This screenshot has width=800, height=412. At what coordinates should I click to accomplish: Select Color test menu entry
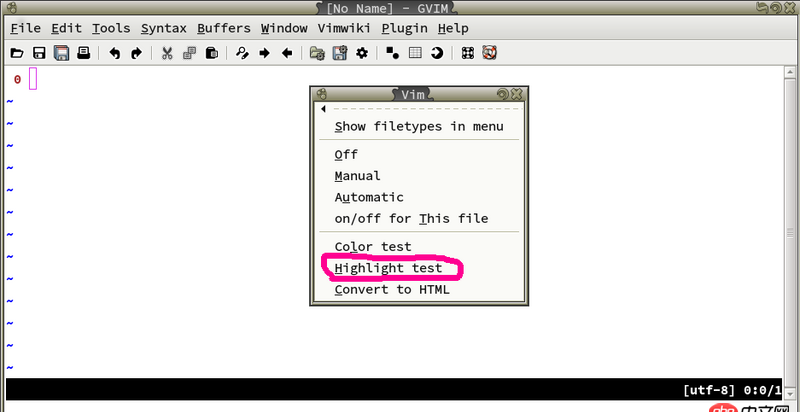coord(419,247)
